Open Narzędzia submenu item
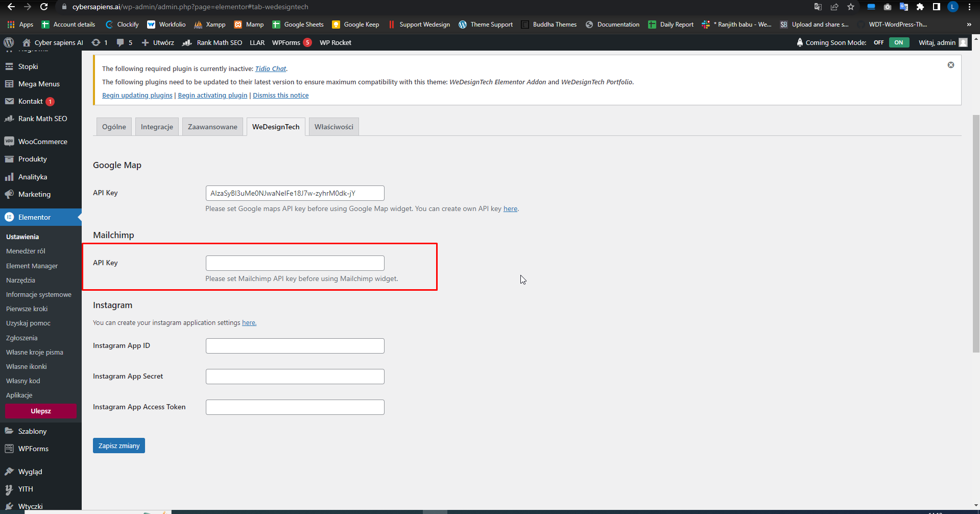980x514 pixels. pos(20,280)
